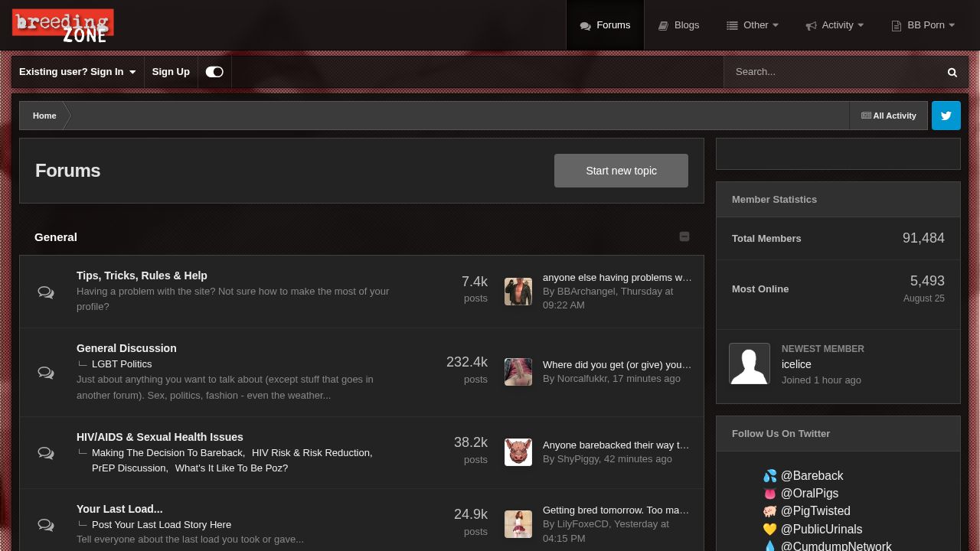980x551 pixels.
Task: Select the Forums tab
Action: pos(605,25)
